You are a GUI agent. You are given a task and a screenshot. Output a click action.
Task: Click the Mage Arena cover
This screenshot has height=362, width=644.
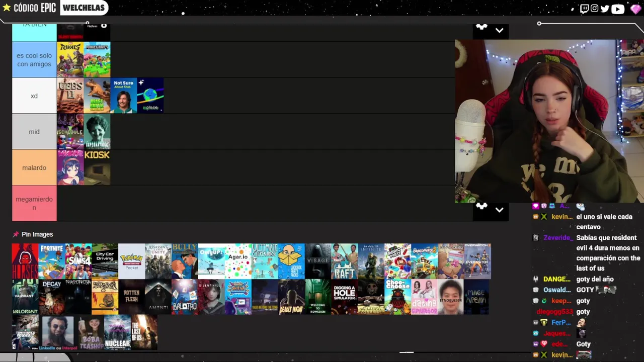476,297
